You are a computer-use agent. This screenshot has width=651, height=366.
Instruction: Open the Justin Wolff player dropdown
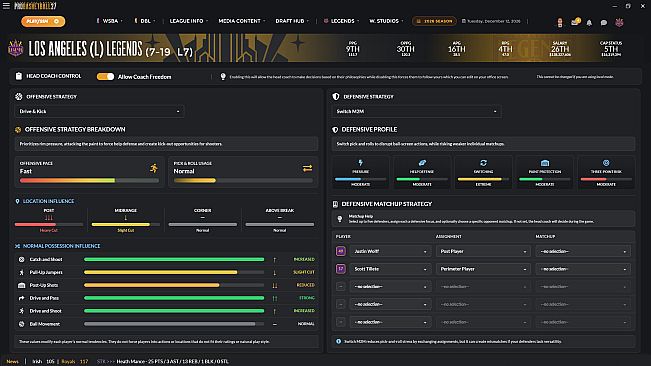(390, 251)
